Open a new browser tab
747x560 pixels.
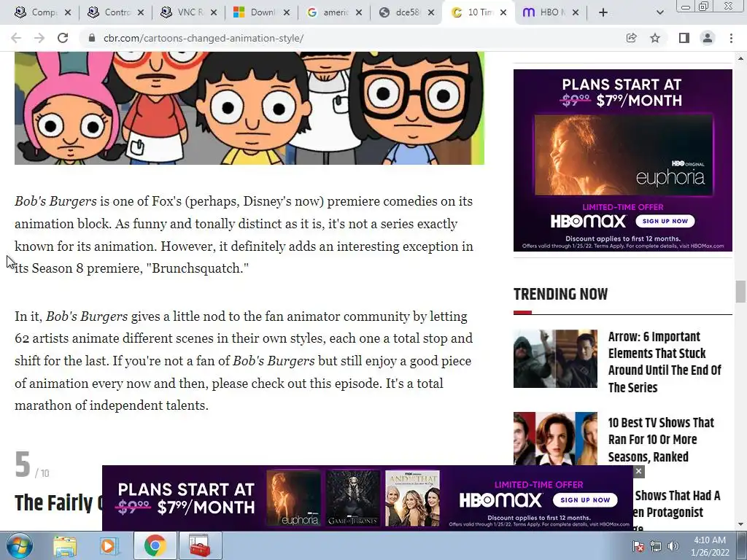point(603,12)
